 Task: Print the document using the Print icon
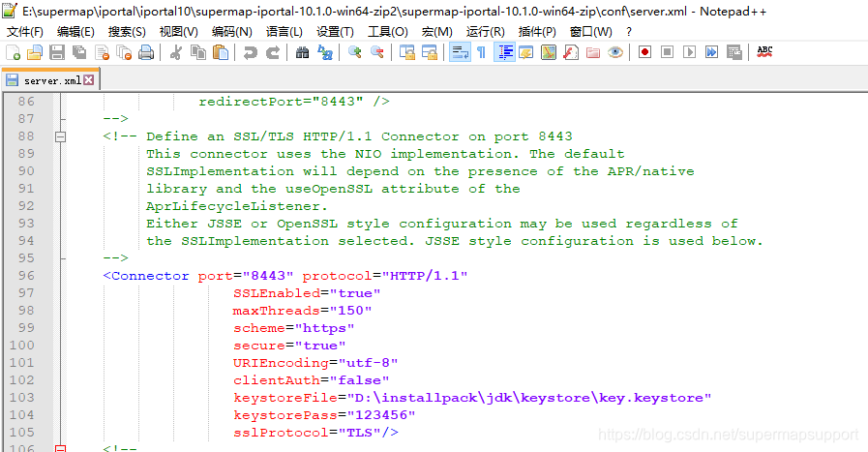[146, 52]
